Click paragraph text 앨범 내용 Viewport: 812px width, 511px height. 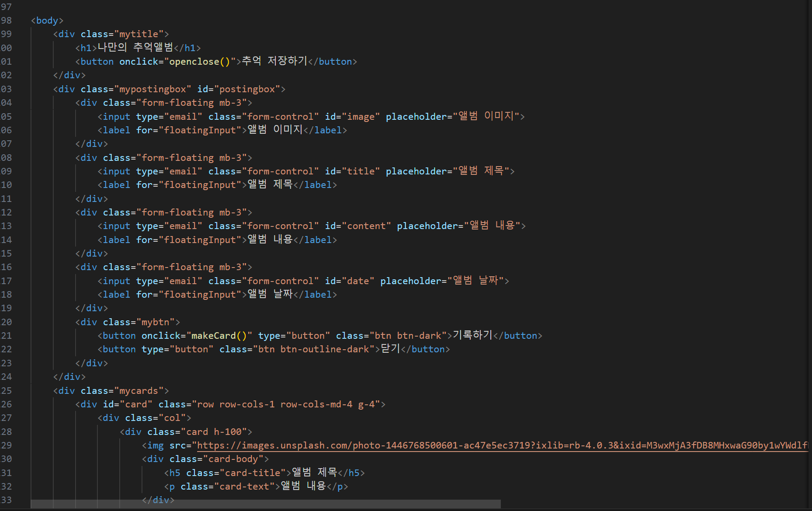pyautogui.click(x=303, y=486)
